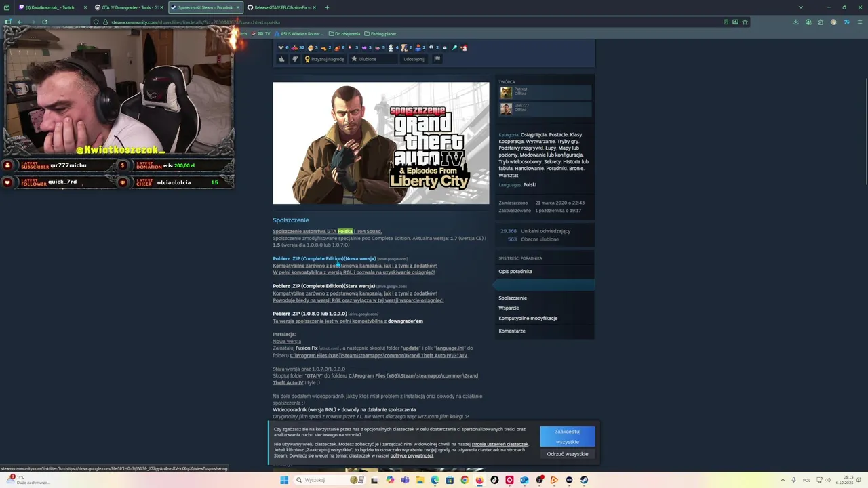Click the browser back arrow
The width and height of the screenshot is (868, 488).
[x=20, y=22]
